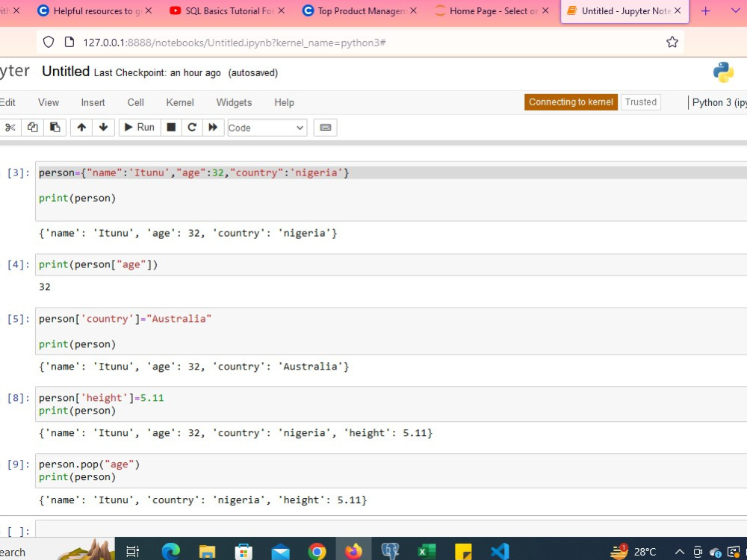The image size is (747, 560).
Task: Open Google Chrome from the taskbar
Action: 317,552
